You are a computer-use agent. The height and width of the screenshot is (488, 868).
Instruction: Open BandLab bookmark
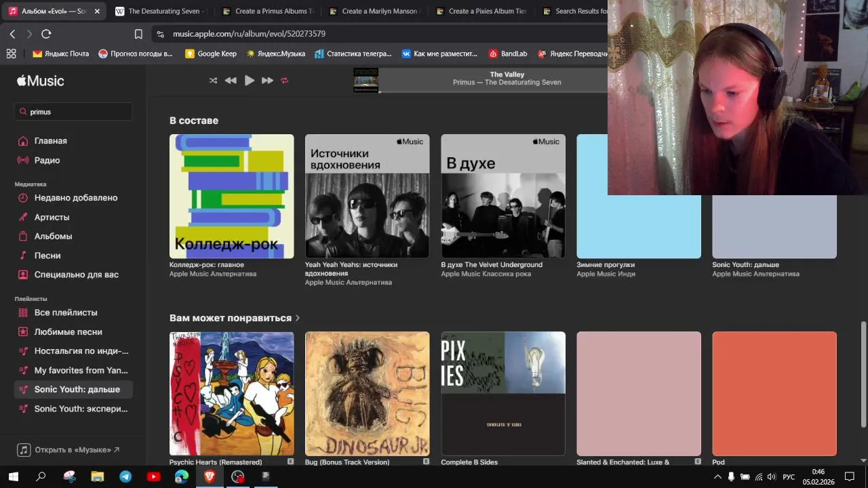click(508, 54)
